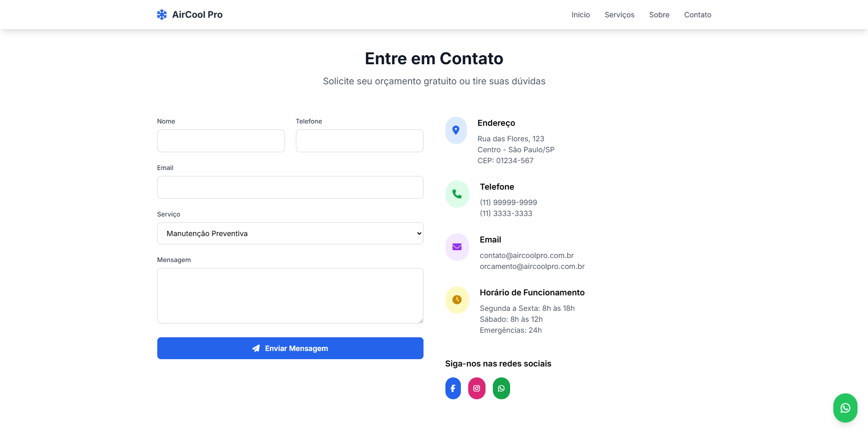Click the floating WhatsApp chat button
868x433 pixels.
coord(845,408)
